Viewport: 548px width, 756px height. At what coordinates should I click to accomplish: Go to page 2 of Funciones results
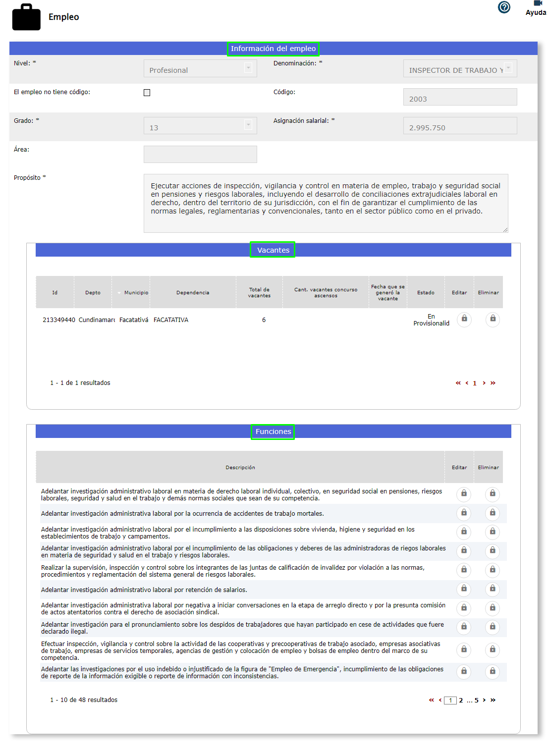(461, 701)
